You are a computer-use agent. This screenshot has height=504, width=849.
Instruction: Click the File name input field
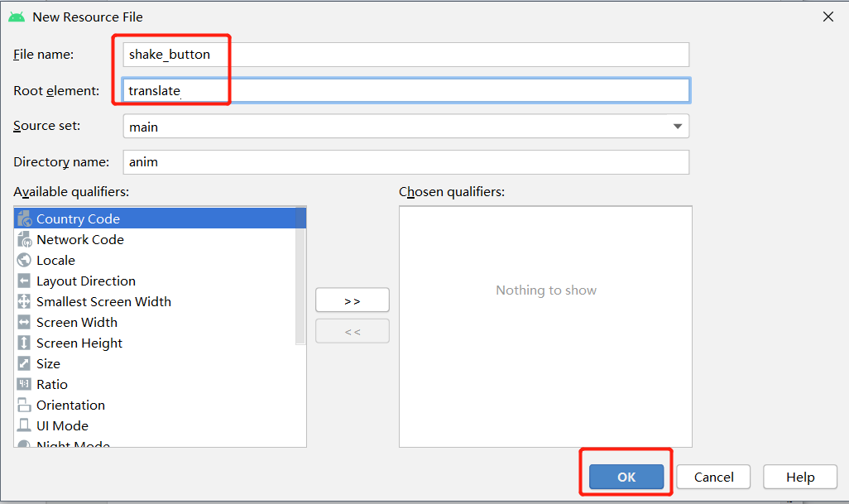point(406,54)
